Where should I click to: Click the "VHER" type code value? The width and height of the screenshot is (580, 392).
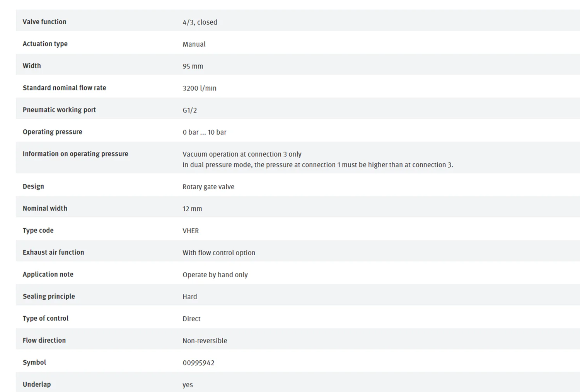pos(191,231)
